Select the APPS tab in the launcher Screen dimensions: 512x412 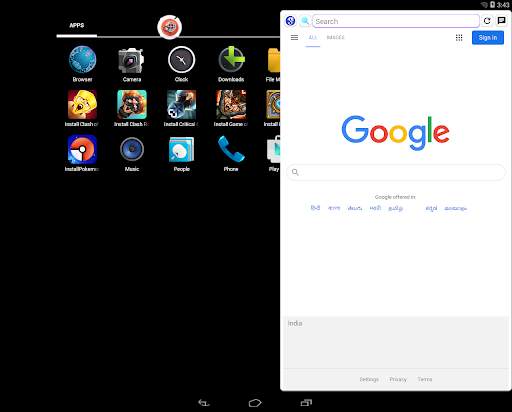click(77, 25)
